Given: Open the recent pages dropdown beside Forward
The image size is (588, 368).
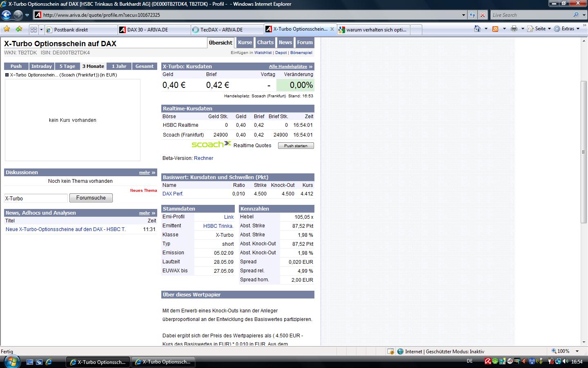Looking at the screenshot, I should point(27,15).
